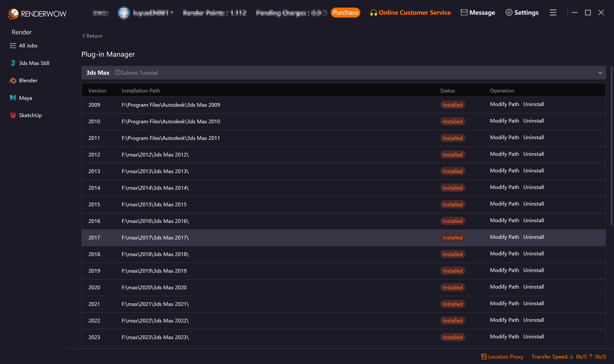
Task: Click path F:\Program Files\Autodesk\3ds Max 2010
Action: [171, 121]
